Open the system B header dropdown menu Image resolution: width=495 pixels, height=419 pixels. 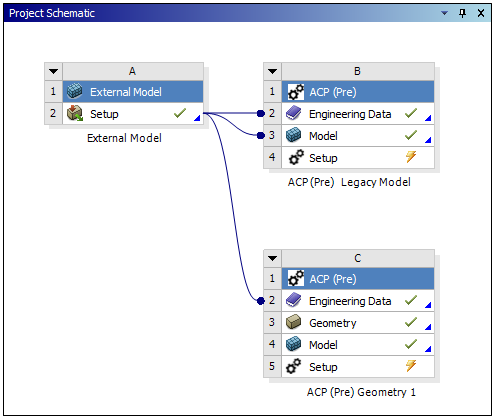pyautogui.click(x=272, y=71)
